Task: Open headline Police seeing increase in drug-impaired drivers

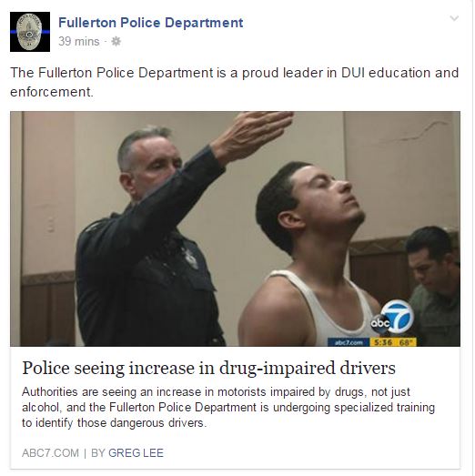Action: point(208,369)
